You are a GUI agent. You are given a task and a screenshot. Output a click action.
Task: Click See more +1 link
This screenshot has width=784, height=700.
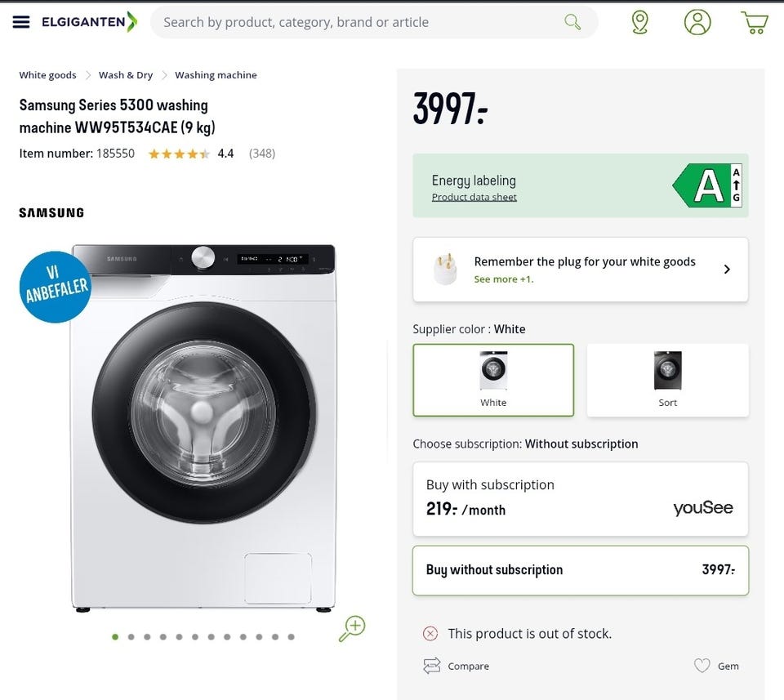503,279
